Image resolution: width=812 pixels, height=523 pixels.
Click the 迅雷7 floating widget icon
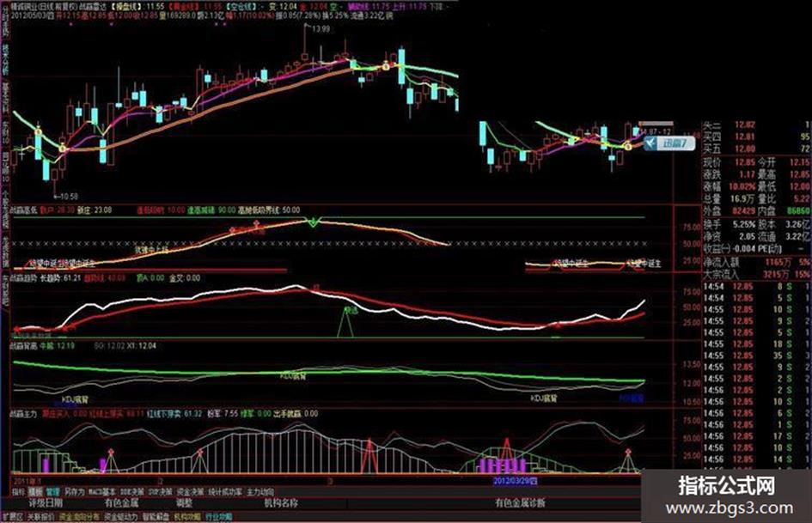(669, 143)
